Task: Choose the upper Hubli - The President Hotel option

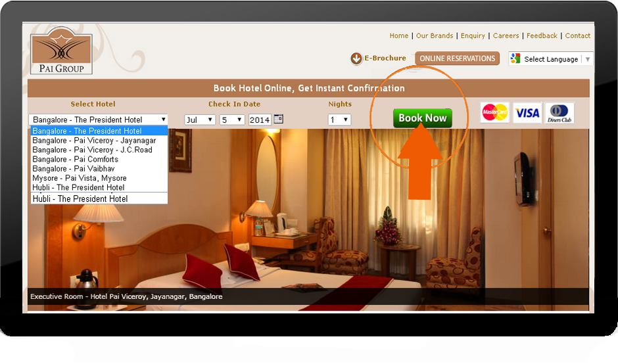Action: pyautogui.click(x=99, y=187)
